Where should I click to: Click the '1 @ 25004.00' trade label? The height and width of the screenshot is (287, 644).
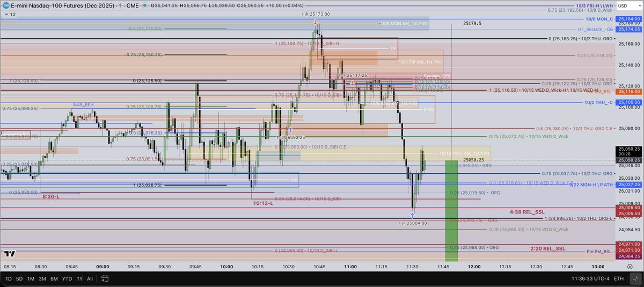(412, 223)
